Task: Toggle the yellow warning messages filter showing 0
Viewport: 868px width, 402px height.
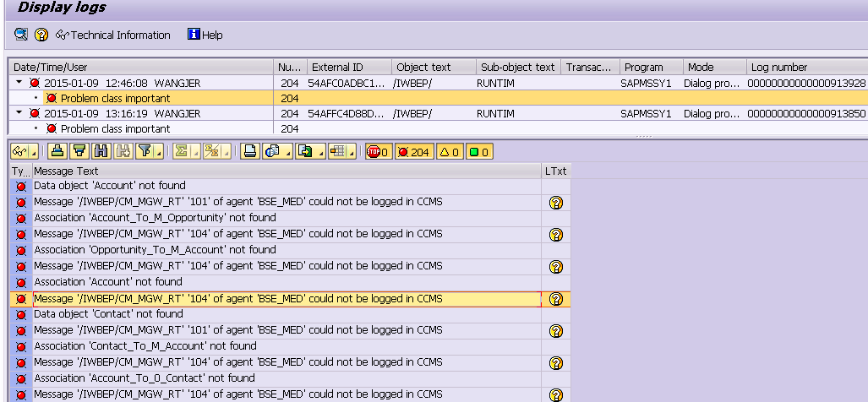Action: click(450, 151)
